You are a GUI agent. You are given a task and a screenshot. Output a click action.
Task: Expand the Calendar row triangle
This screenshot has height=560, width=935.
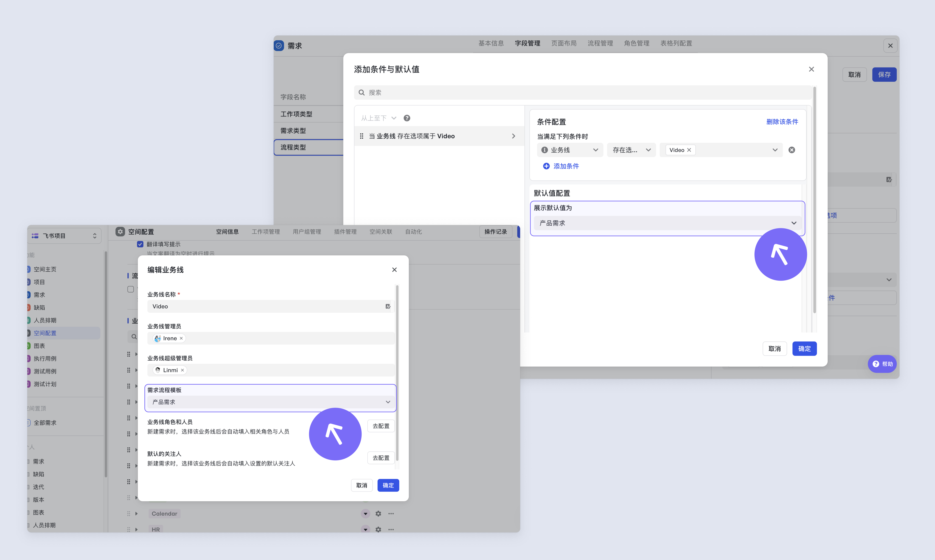[137, 514]
